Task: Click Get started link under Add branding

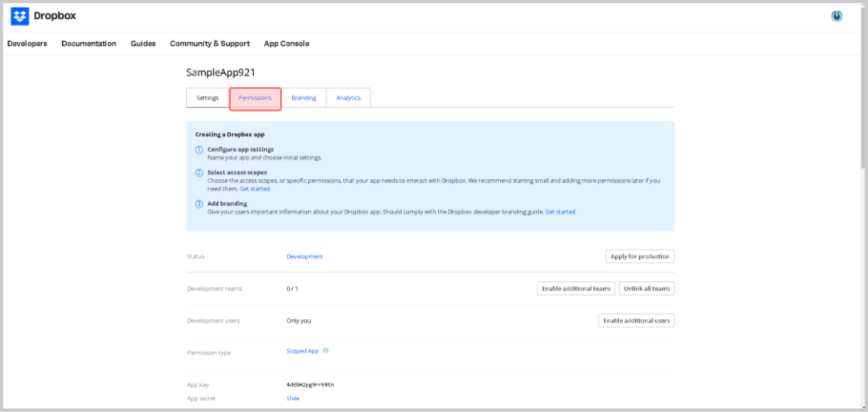Action: click(560, 212)
